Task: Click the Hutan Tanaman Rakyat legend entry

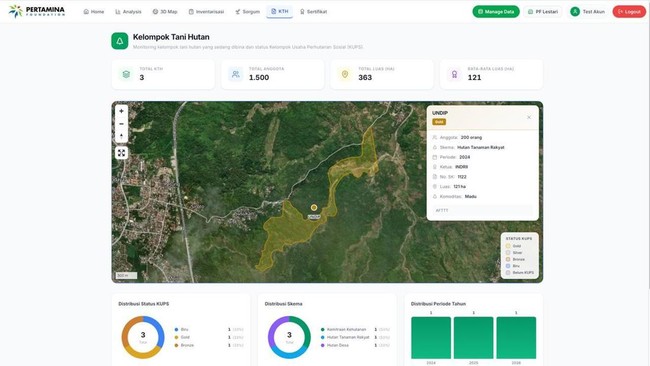Action: click(355, 337)
